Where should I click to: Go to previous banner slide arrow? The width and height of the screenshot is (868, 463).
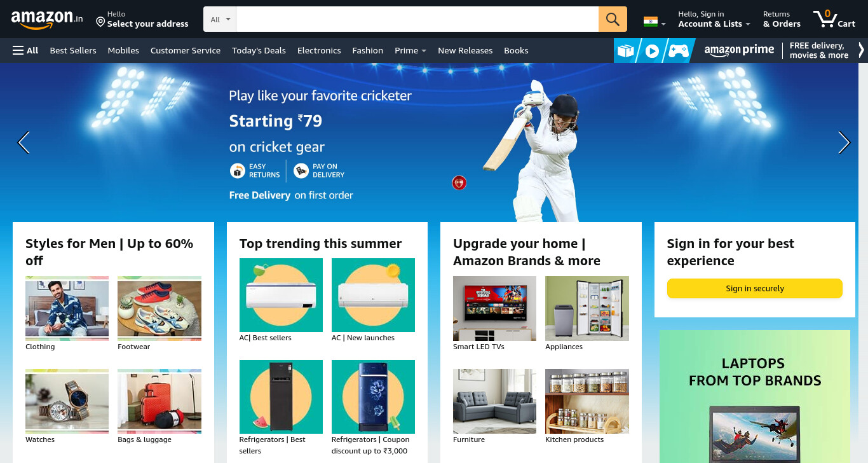pyautogui.click(x=24, y=142)
